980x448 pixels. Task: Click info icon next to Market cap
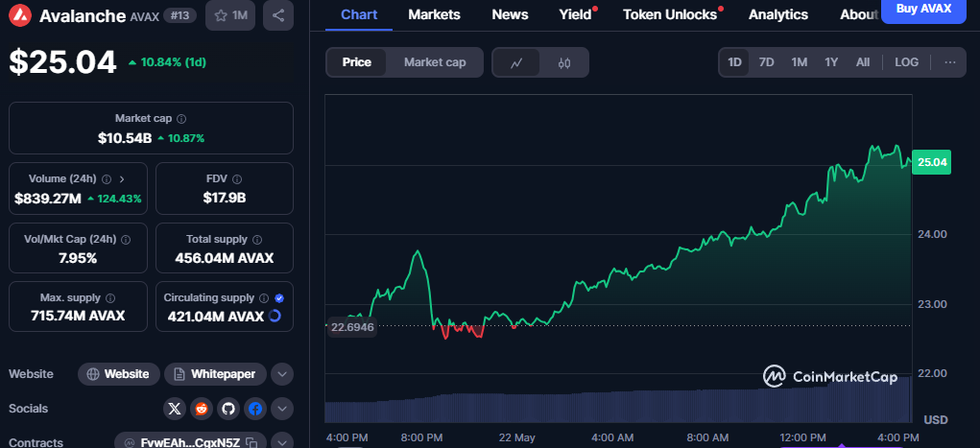(181, 119)
